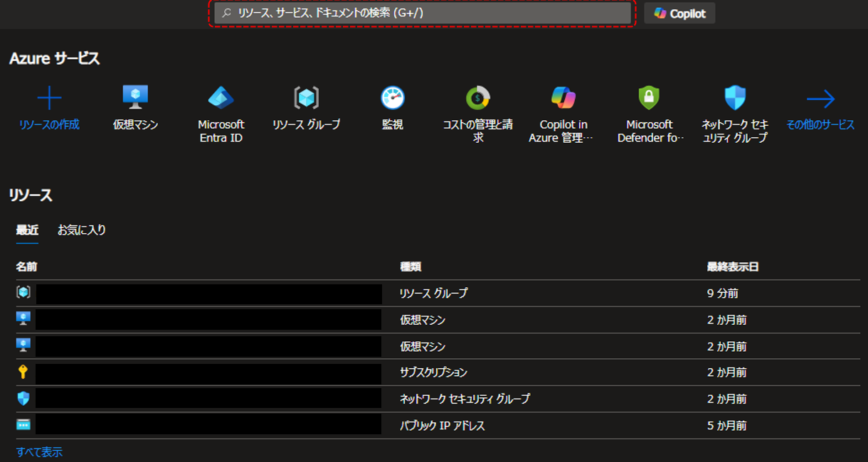Open リソース グループ from Azure services

tap(306, 97)
